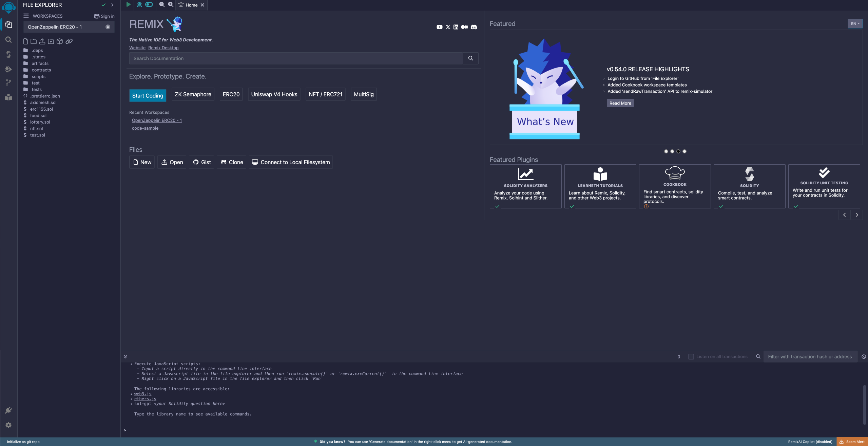This screenshot has width=868, height=446.
Task: Click the IPFS import cube icon
Action: click(60, 41)
